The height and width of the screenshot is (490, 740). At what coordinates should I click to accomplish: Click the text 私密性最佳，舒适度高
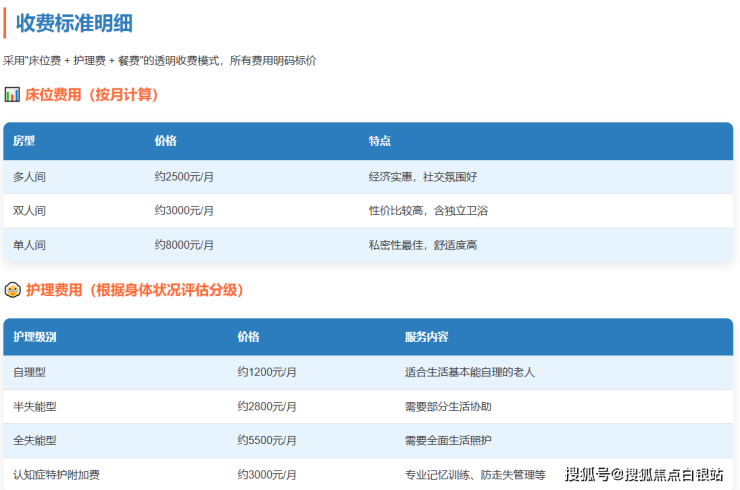point(423,245)
